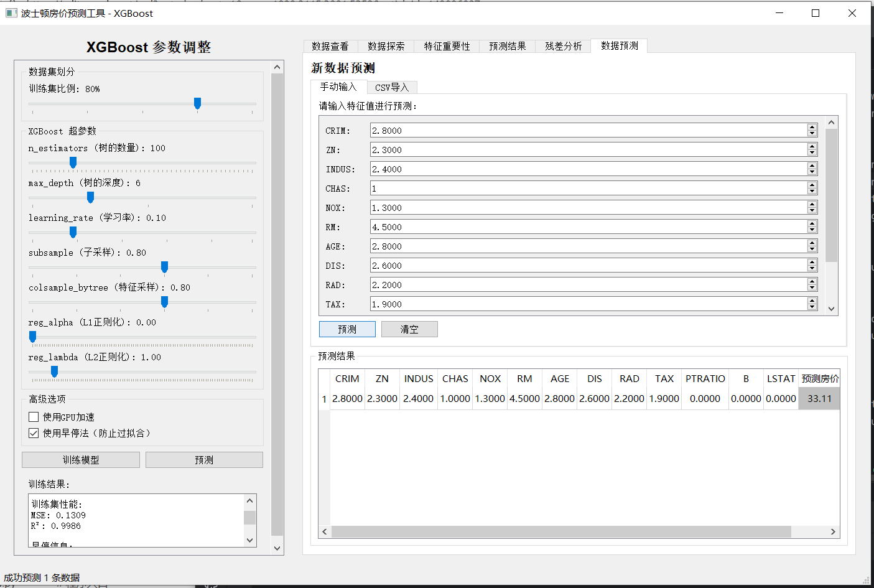874x588 pixels.
Task: Click the results table right scroll arrow
Action: click(833, 531)
